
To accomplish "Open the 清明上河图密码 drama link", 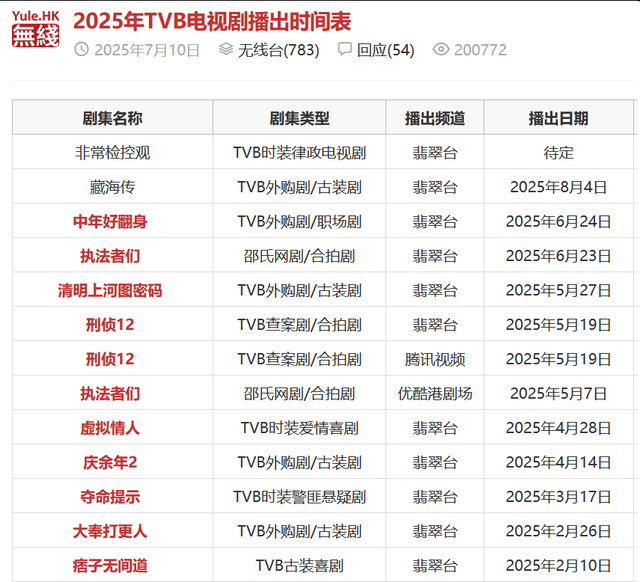I will (110, 291).
